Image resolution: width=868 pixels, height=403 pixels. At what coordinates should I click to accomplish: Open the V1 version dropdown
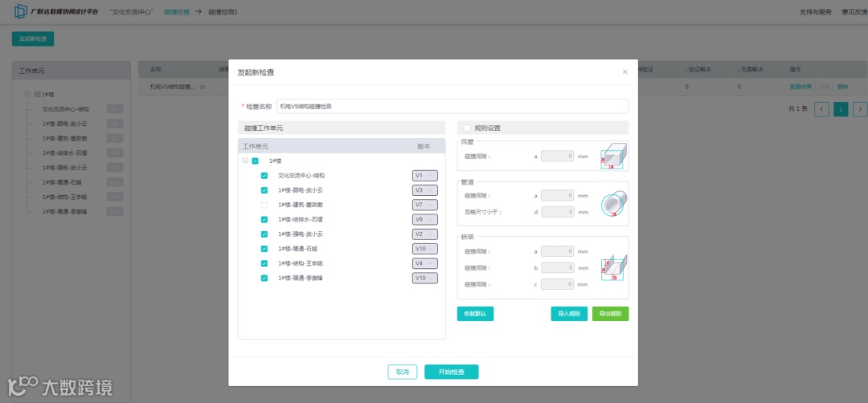424,175
